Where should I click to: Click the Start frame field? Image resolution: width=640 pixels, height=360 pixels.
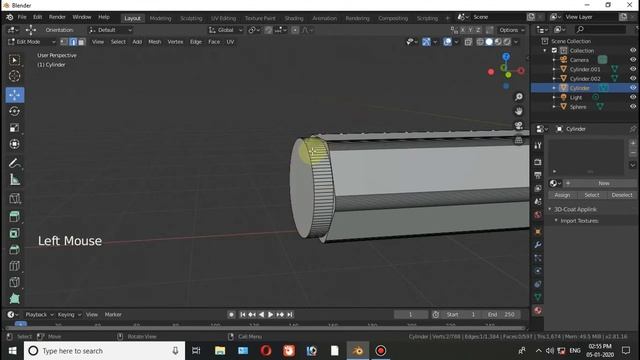[x=461, y=314]
